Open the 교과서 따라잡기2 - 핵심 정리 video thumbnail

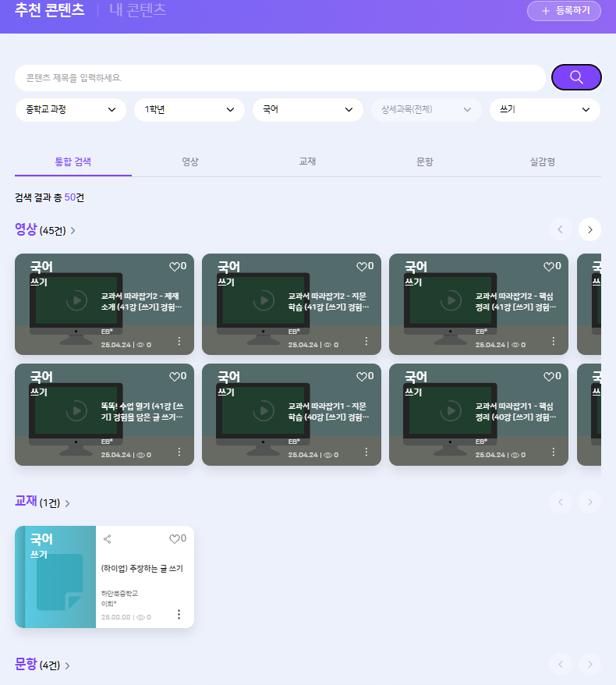click(x=451, y=300)
